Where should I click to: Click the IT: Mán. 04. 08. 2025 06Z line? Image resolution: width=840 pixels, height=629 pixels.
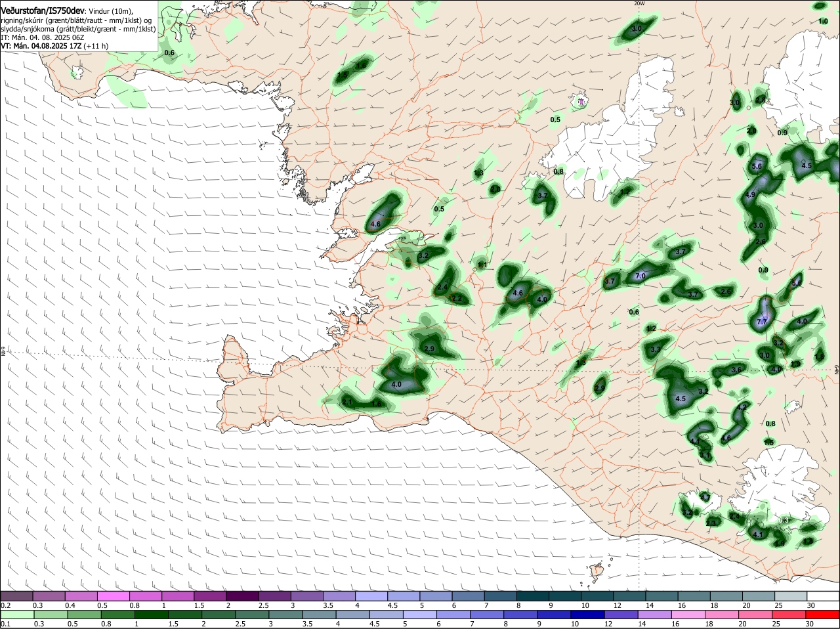point(41,37)
